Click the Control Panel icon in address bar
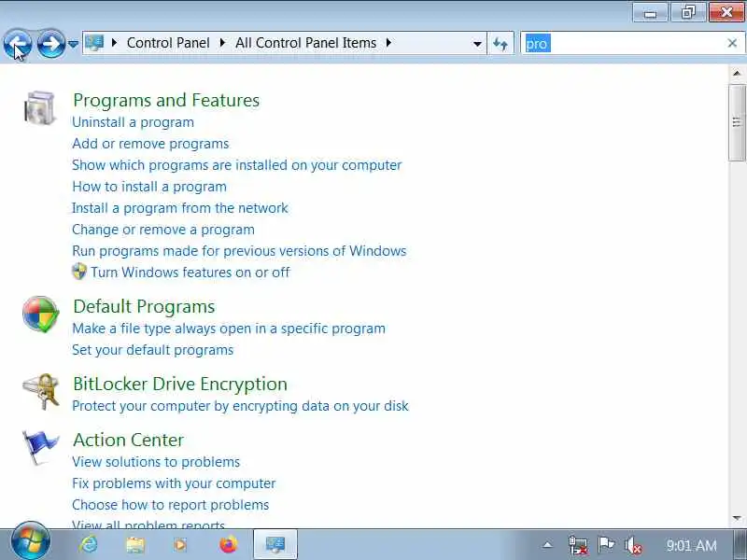 [94, 43]
